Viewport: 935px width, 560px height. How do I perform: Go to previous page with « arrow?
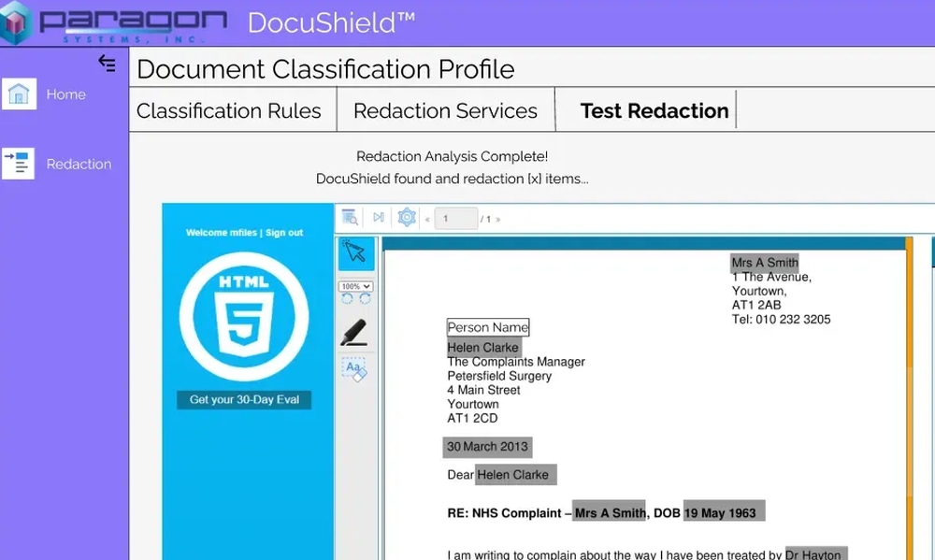[427, 220]
